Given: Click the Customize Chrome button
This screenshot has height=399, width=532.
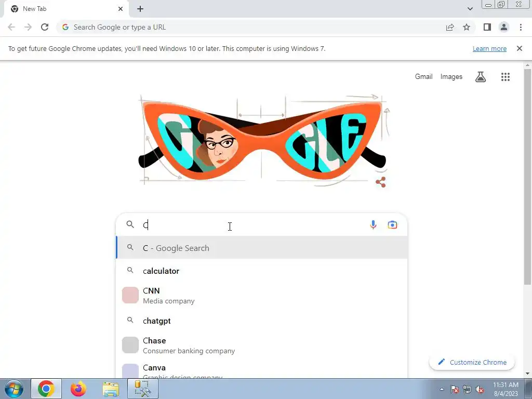Looking at the screenshot, I should (472, 362).
